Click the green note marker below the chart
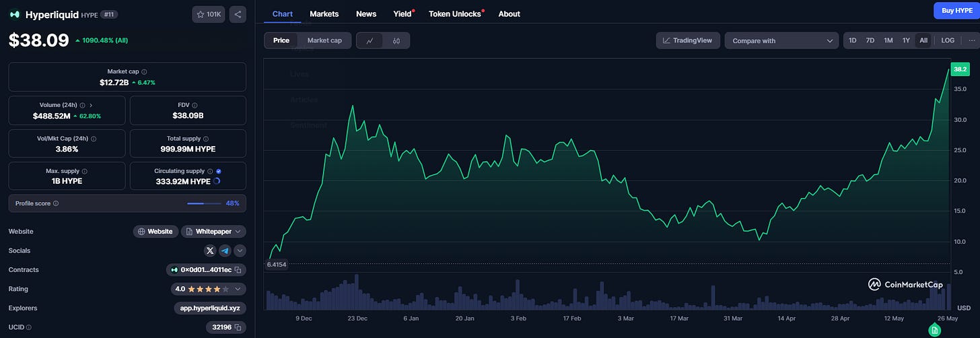 [x=934, y=330]
